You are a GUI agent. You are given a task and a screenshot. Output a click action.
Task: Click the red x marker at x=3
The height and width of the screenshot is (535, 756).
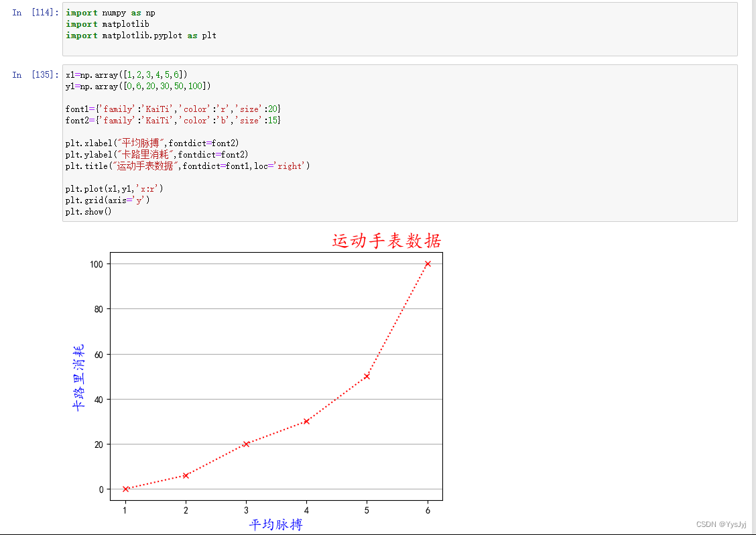(x=246, y=444)
